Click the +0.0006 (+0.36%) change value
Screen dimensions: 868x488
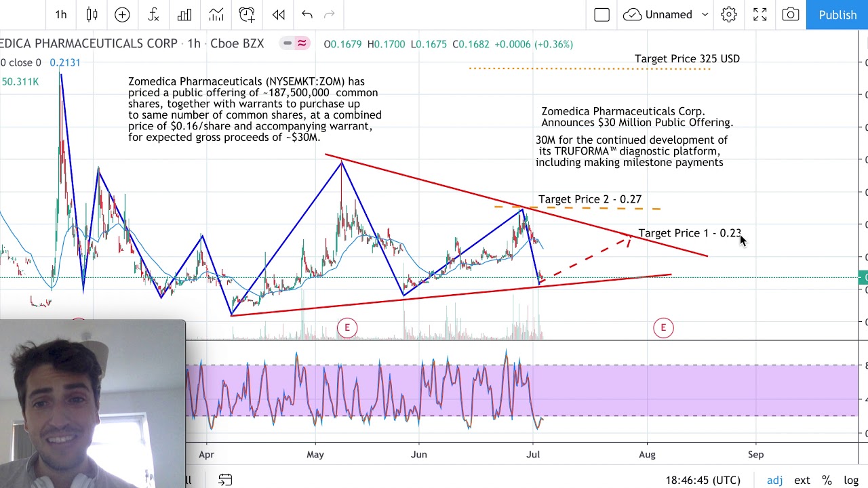(x=534, y=44)
